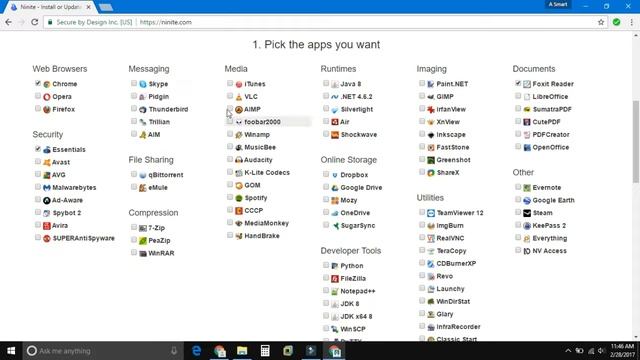Viewport: 640px width, 360px height.
Task: Click the Foxit Reader icon
Action: point(527,84)
